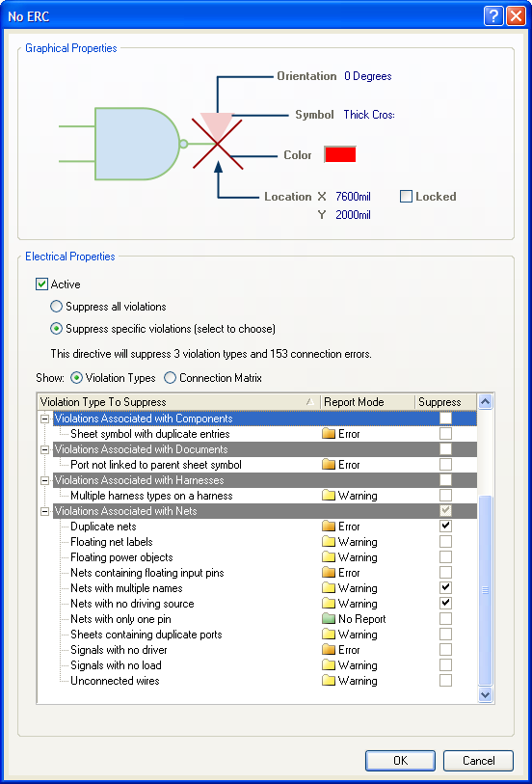Image resolution: width=532 pixels, height=784 pixels.
Task: Click the Warning folder icon for Nets with no driving source
Action: click(329, 604)
